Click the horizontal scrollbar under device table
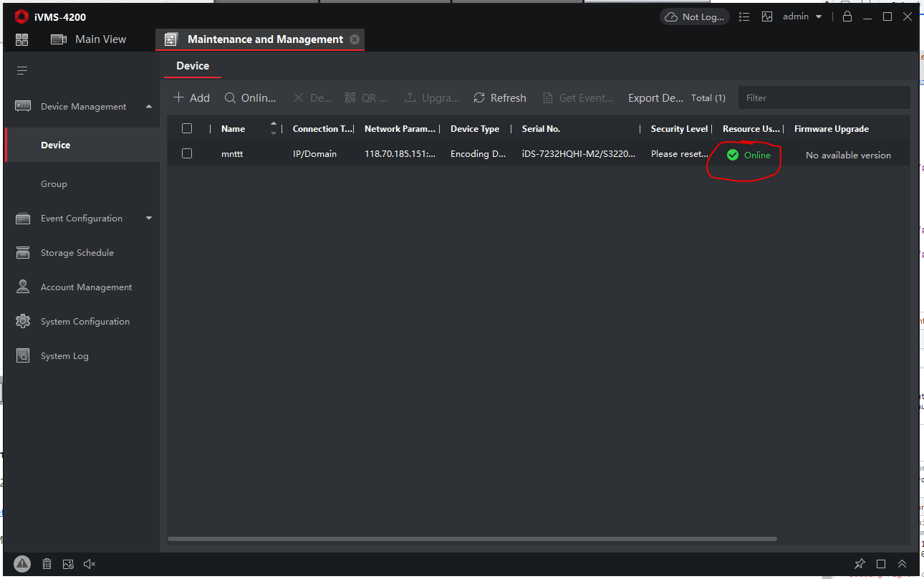The width and height of the screenshot is (924, 579). tap(472, 538)
